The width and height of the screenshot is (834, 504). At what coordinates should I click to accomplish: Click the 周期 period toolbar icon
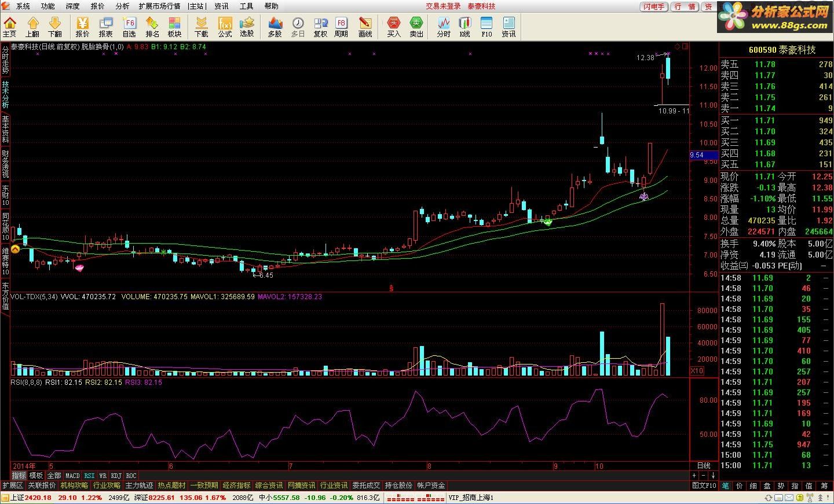341,27
